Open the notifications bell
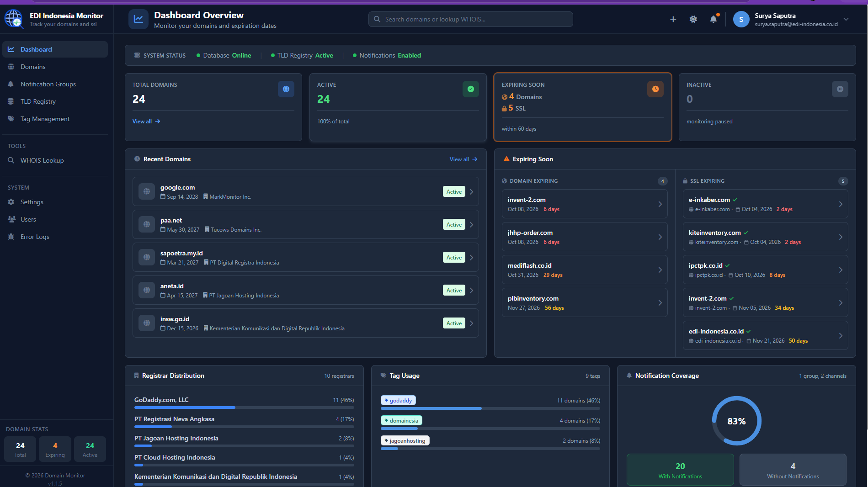The image size is (868, 487). click(x=714, y=19)
